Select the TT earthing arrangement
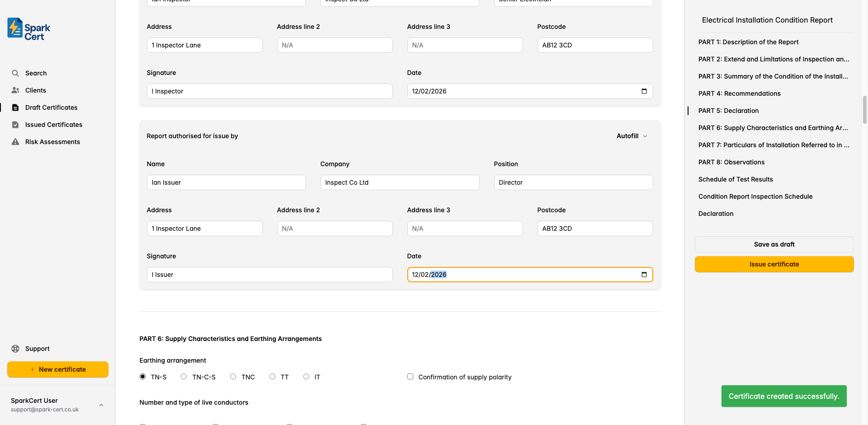Image resolution: width=868 pixels, height=425 pixels. coord(272,376)
